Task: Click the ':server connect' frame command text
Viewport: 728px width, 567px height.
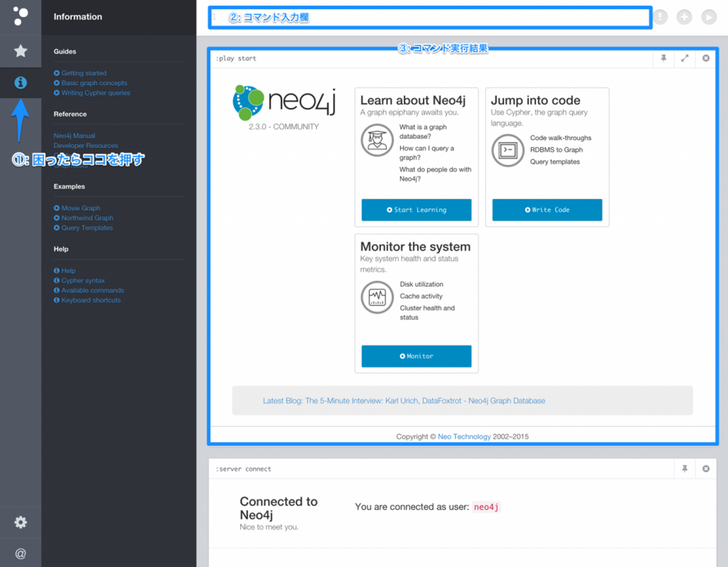Action: 244,469
